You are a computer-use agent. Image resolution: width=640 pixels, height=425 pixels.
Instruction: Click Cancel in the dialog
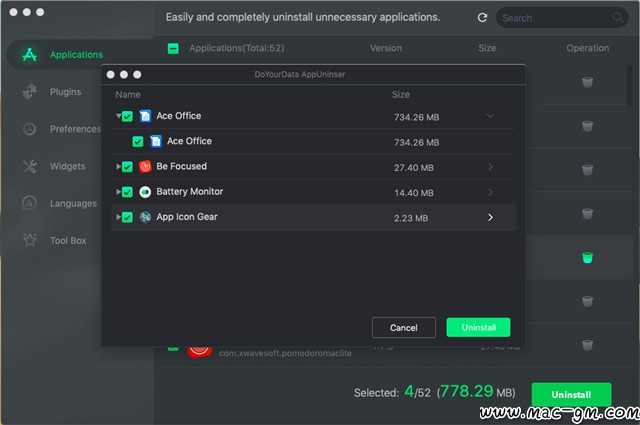point(404,327)
